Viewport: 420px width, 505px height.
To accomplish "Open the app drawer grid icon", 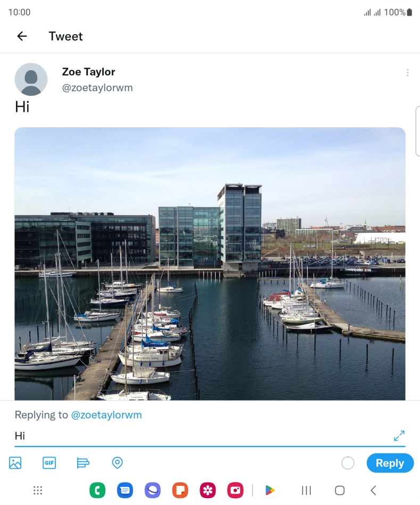I will (x=38, y=491).
